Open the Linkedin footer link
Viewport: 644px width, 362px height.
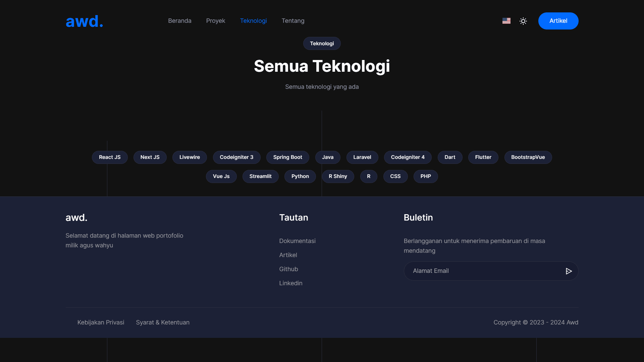(290, 283)
